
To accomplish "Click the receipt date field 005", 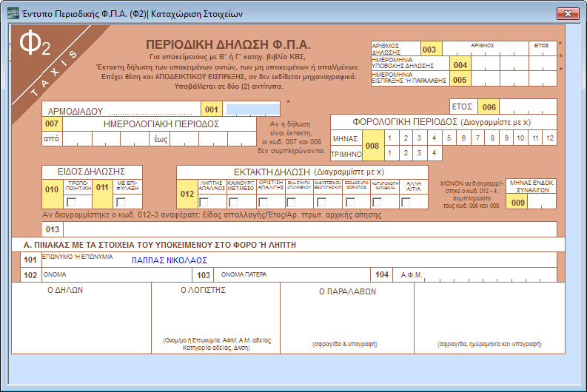I will point(514,79).
